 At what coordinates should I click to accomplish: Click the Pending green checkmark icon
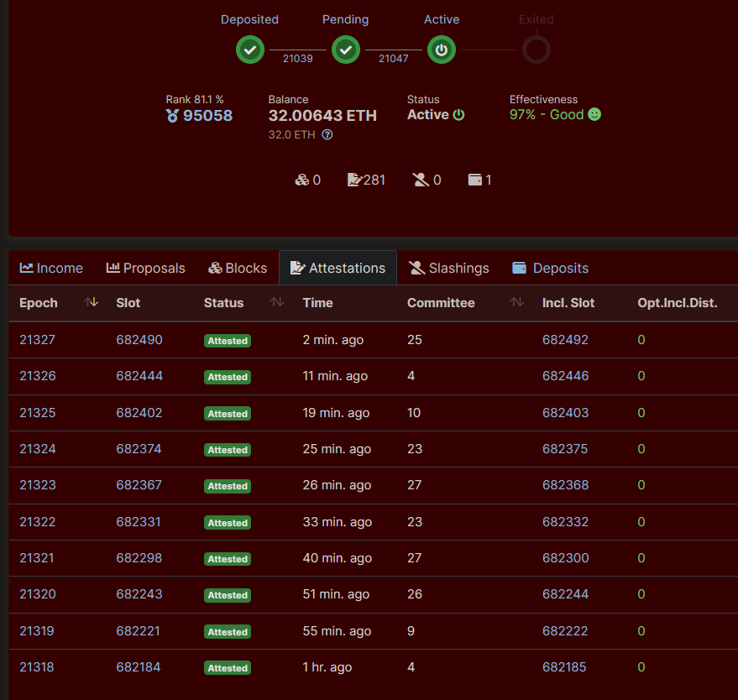click(x=345, y=50)
